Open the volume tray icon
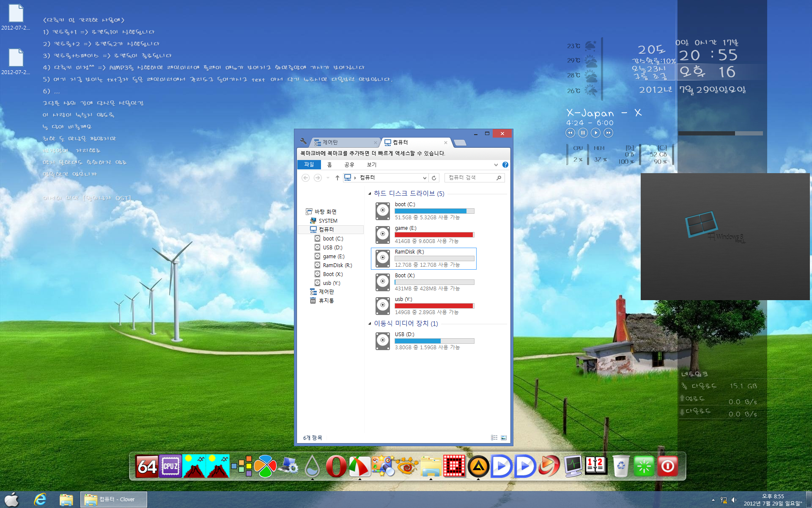The image size is (812, 508). (x=734, y=500)
